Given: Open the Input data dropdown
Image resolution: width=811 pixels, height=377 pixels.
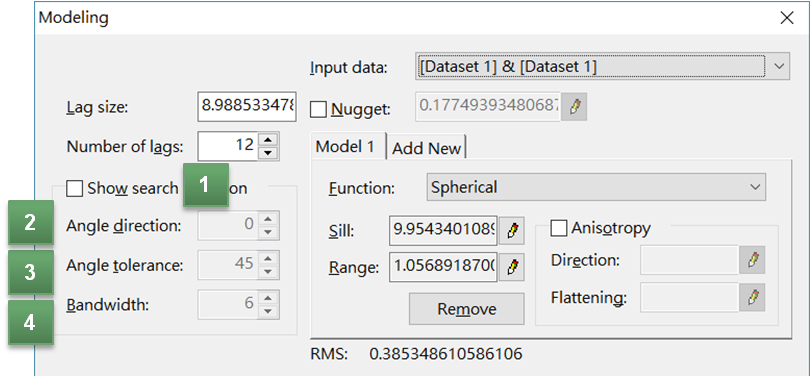Looking at the screenshot, I should point(602,66).
